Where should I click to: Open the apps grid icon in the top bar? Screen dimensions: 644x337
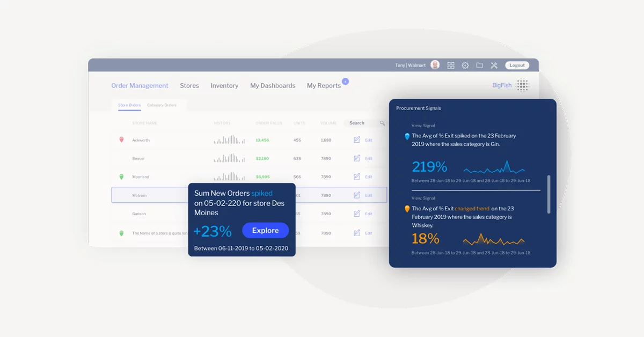(451, 65)
